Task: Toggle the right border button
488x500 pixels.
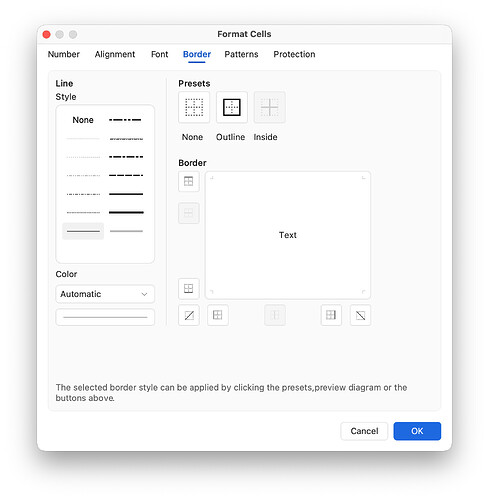Action: [331, 315]
